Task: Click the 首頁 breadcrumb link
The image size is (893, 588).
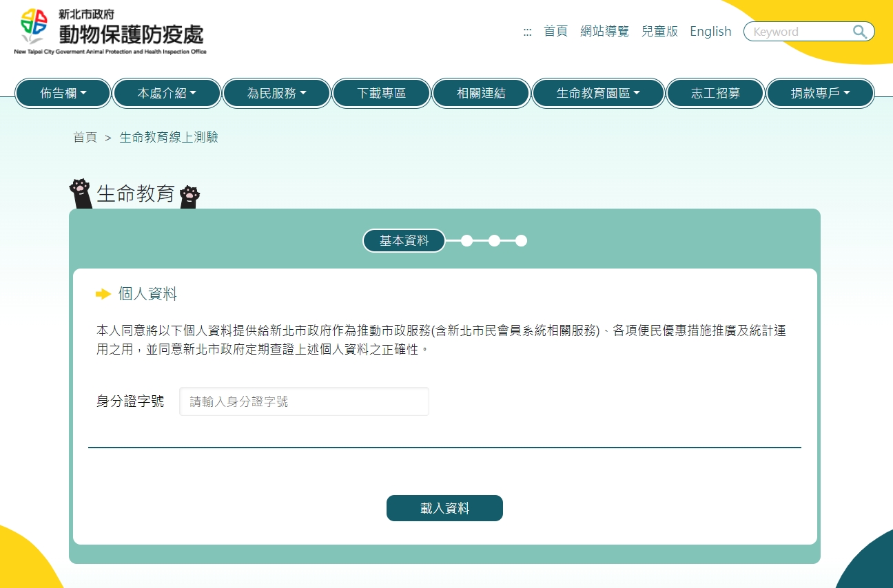Action: click(85, 138)
